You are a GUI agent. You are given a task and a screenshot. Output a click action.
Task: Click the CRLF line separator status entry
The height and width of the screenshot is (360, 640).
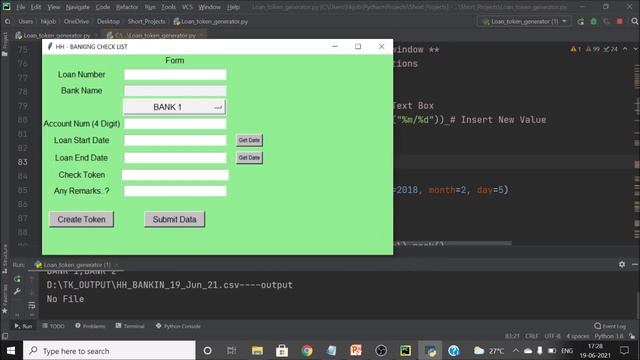pos(531,336)
